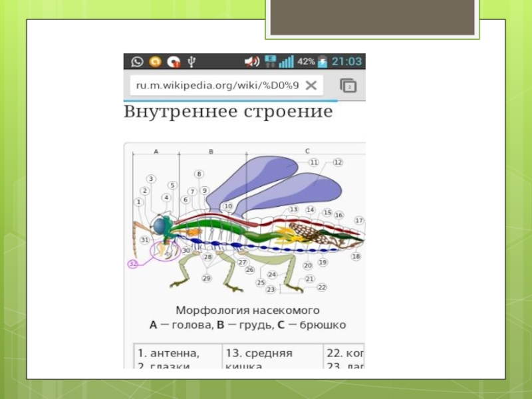Click numbered label 31 near the head
This screenshot has height=399, width=532.
click(x=145, y=240)
